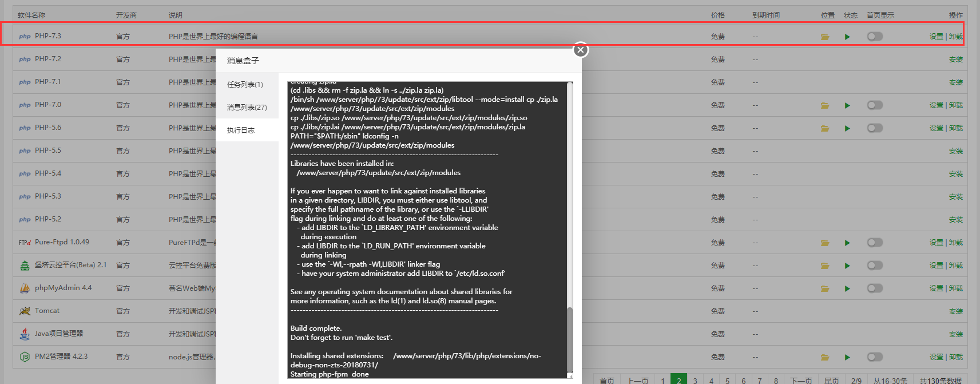Click the PM2管理器 play status icon
Image resolution: width=980 pixels, height=384 pixels.
(847, 357)
